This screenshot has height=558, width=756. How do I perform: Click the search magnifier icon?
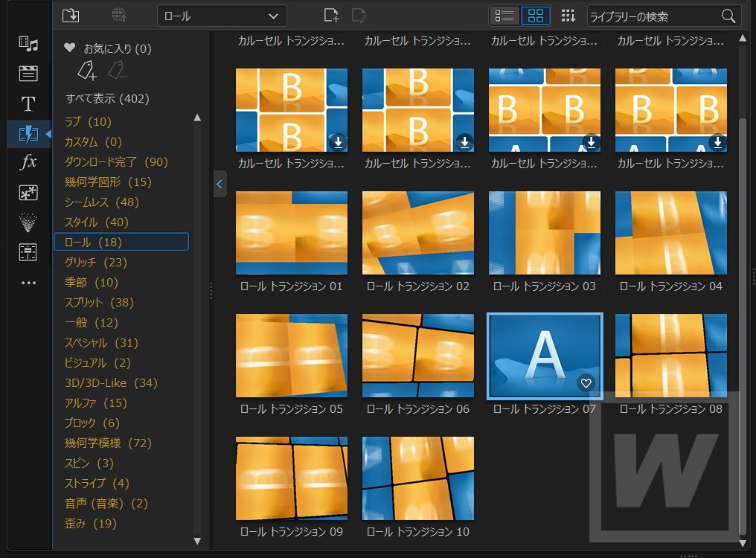tap(728, 16)
